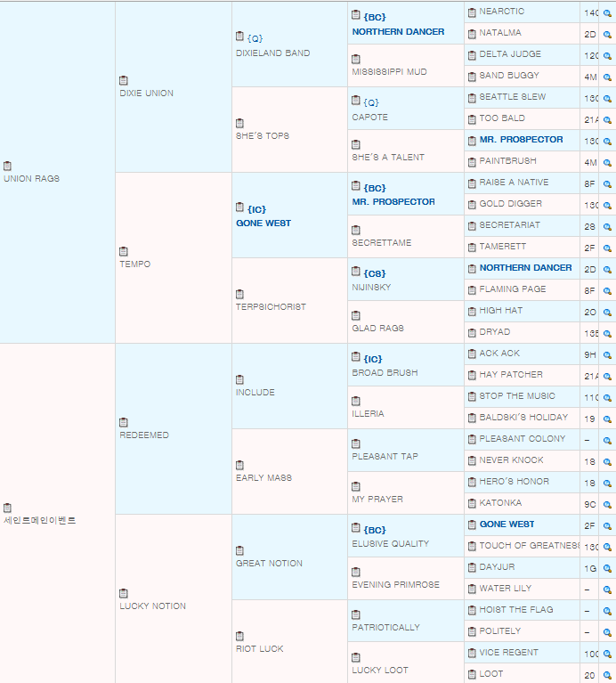Open clipboard icon above PLEASANT TAP
The height and width of the screenshot is (683, 616).
pos(356,443)
